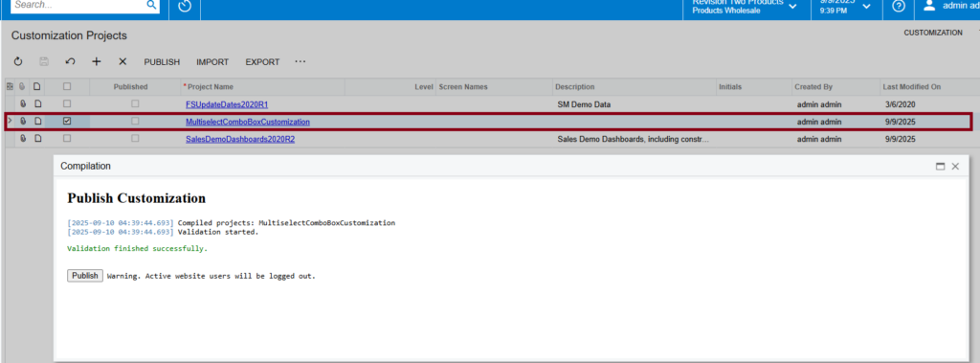Toggle the select-all header checkbox
The width and height of the screenshot is (980, 363).
[67, 87]
